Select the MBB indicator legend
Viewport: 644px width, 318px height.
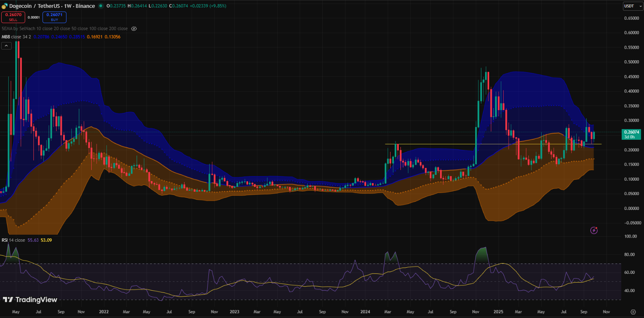click(6, 37)
